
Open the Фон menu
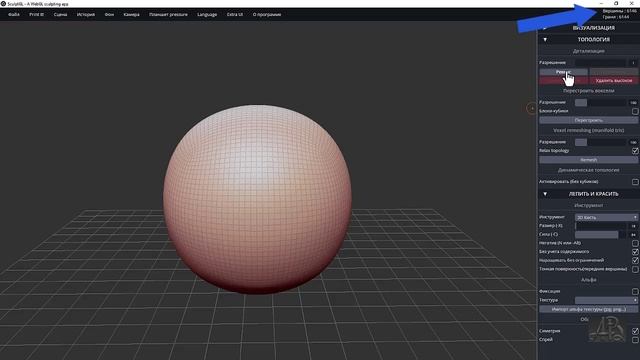pos(109,14)
